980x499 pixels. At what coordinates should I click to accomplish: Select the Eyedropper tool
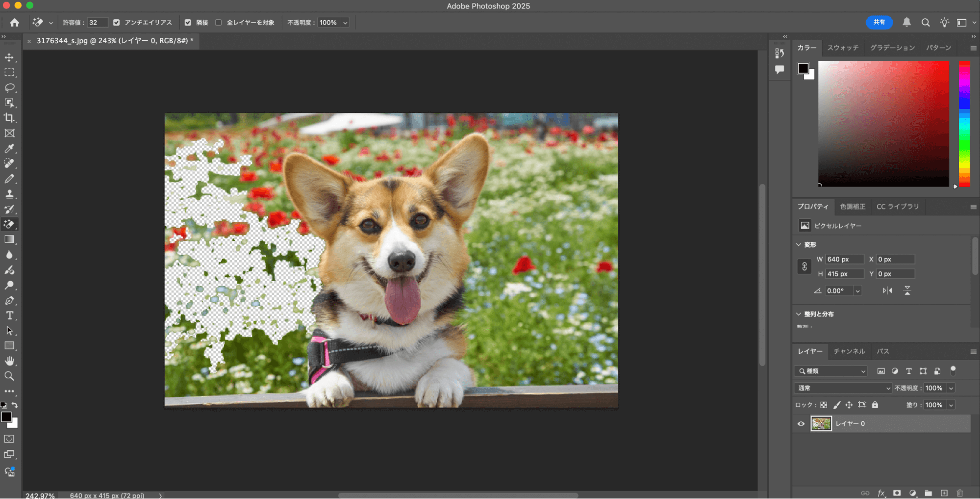pos(9,148)
